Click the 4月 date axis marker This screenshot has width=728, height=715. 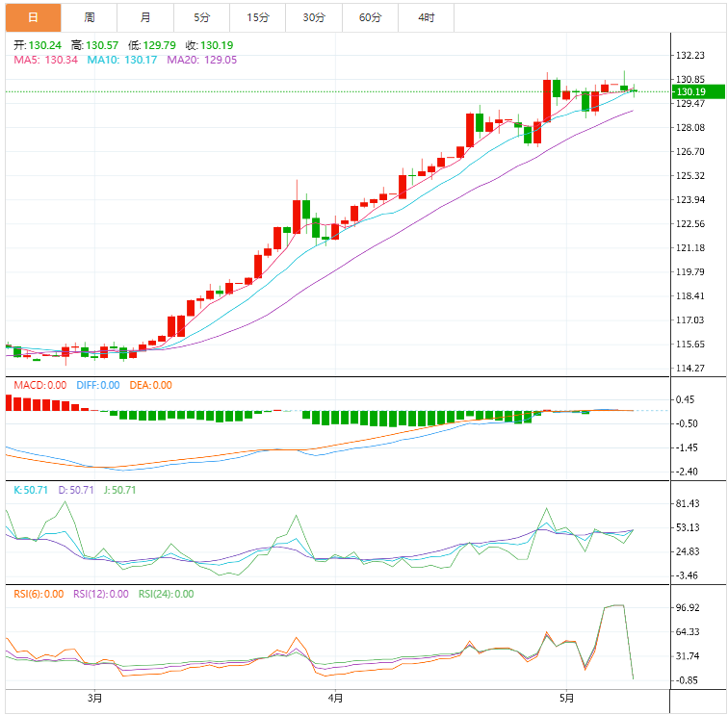tap(334, 698)
